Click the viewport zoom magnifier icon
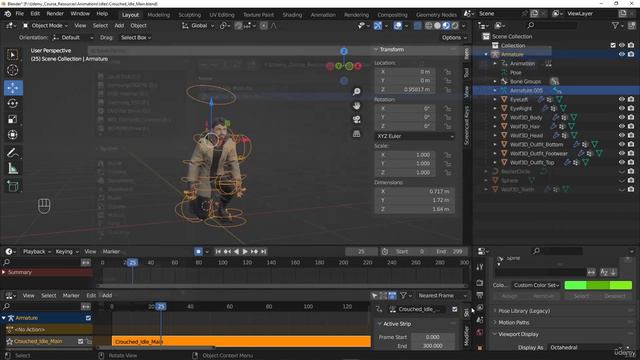640x360 pixels. 356,91
